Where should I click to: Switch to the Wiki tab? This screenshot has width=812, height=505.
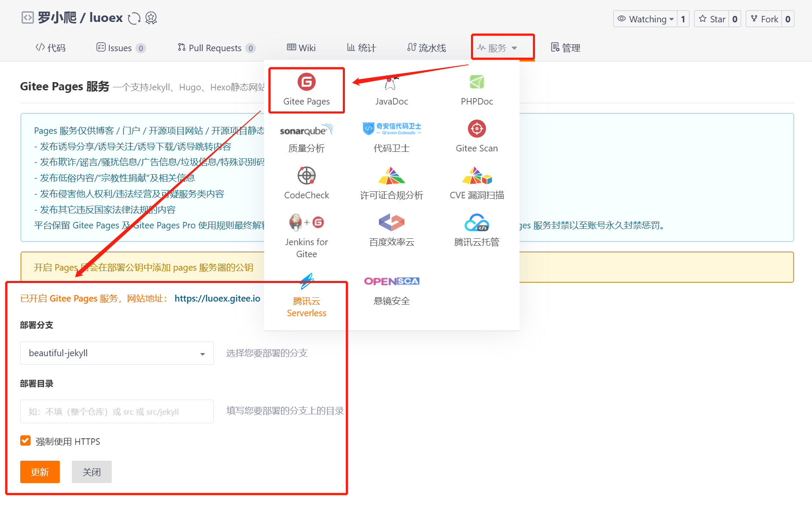click(301, 48)
